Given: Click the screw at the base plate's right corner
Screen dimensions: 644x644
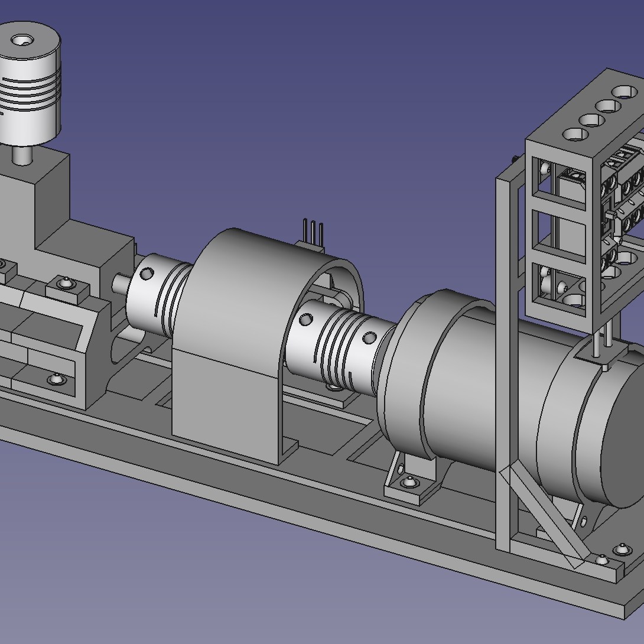Looking at the screenshot, I should (x=602, y=559).
